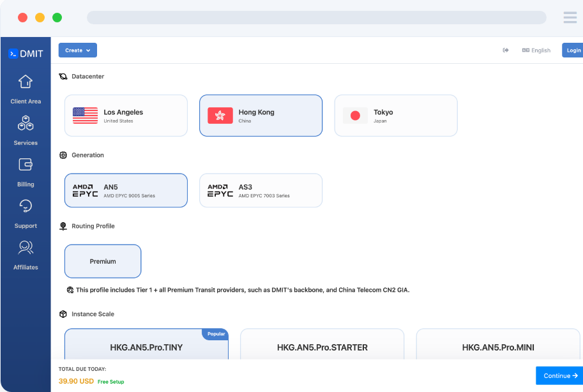The width and height of the screenshot is (583, 392).
Task: Click the 39.90 USD total
Action: (76, 381)
